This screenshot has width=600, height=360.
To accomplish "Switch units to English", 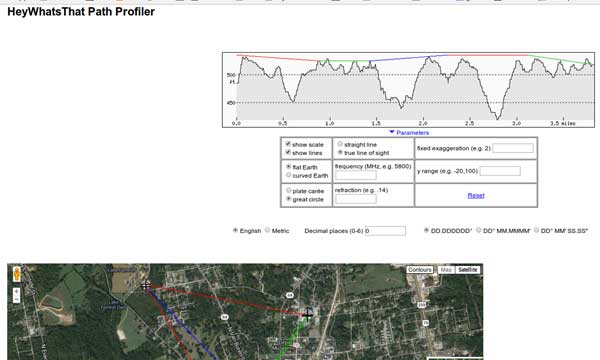I will 235,230.
